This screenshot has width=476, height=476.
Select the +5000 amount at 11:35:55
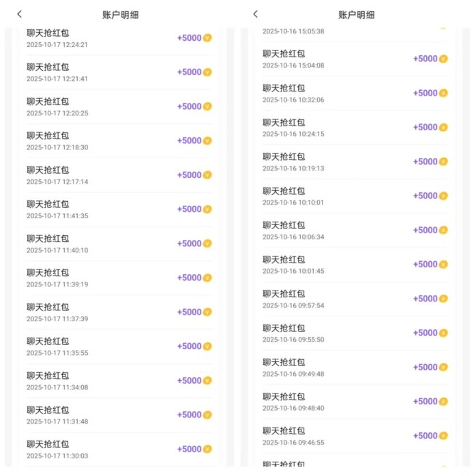189,346
